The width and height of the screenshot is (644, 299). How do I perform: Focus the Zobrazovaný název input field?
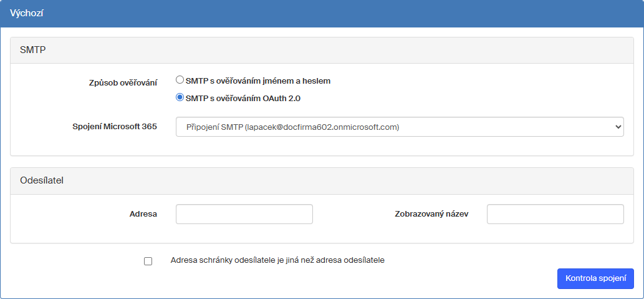point(555,214)
